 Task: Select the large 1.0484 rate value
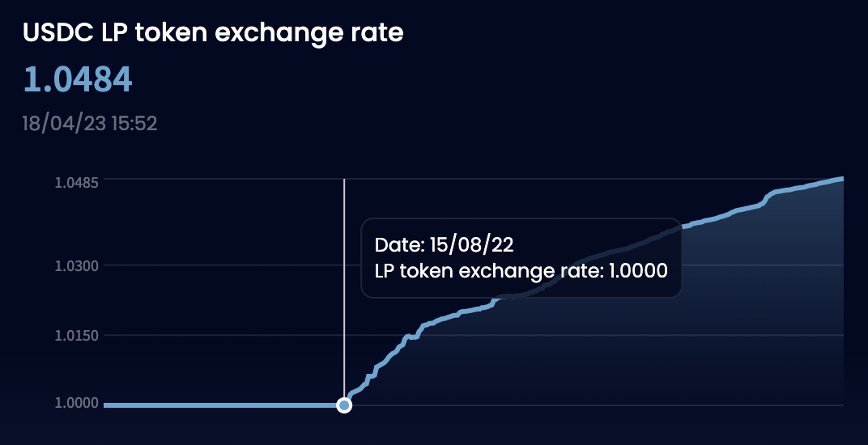coord(78,79)
